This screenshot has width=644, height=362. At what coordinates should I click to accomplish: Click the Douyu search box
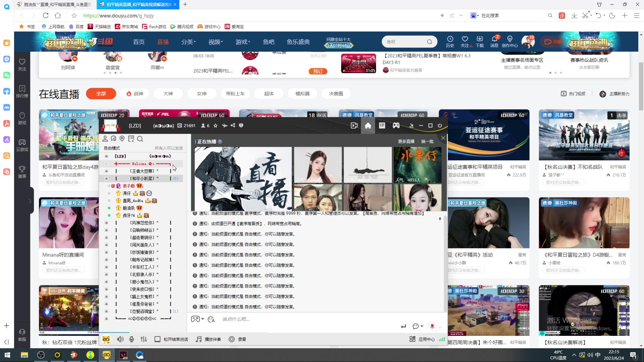(x=409, y=42)
